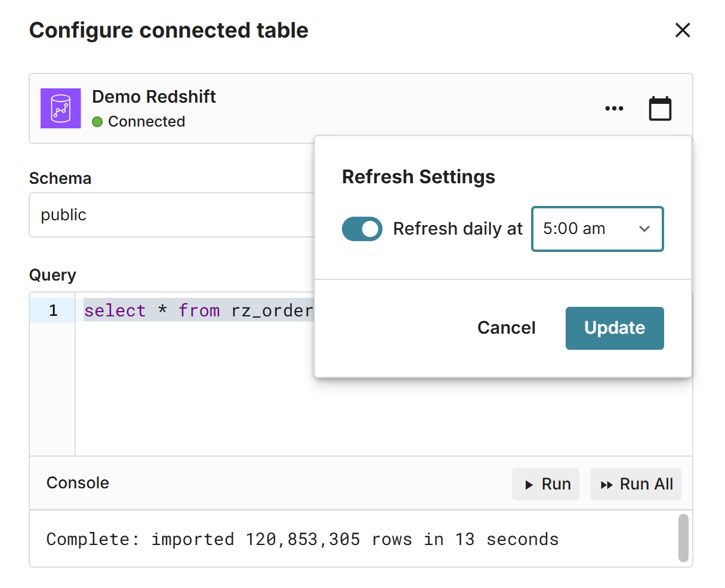The image size is (725, 588).
Task: Click the console output scrollbar
Action: (x=683, y=538)
